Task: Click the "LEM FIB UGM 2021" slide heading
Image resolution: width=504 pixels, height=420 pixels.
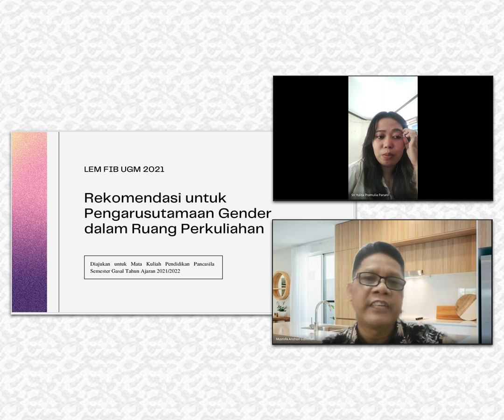Action: (x=124, y=169)
